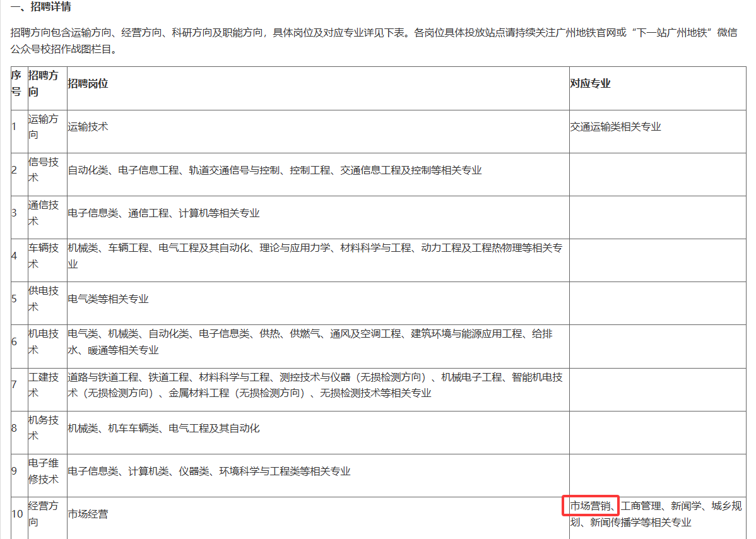Click the "机电技术" cell in row 6

coord(44,341)
